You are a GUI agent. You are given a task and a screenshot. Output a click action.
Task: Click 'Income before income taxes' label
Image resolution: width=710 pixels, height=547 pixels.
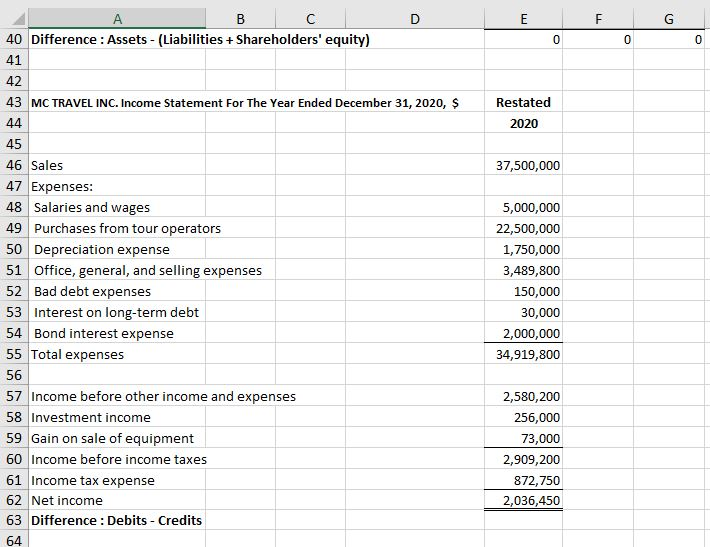[119, 459]
